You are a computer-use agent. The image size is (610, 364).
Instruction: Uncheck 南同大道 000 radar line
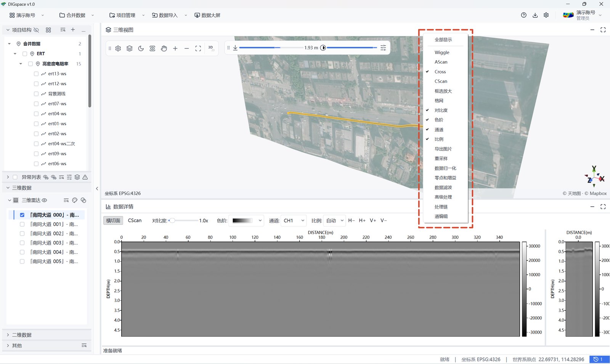[22, 215]
